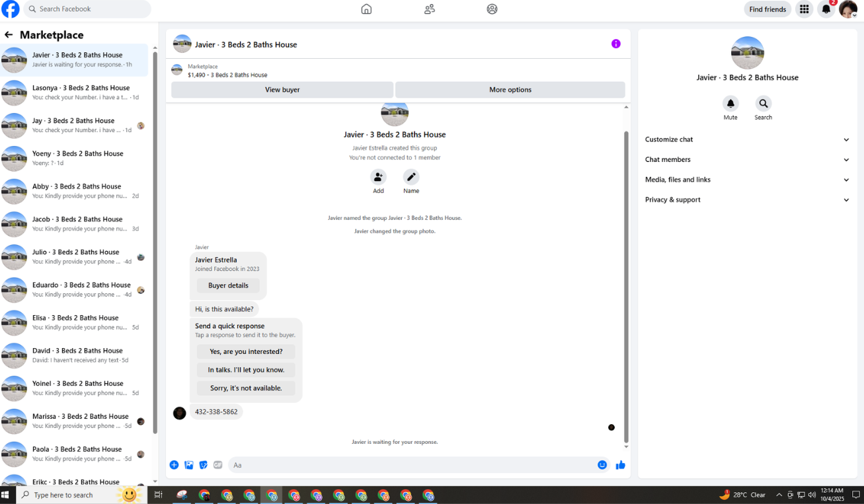Open the purple conversation info icon

616,44
